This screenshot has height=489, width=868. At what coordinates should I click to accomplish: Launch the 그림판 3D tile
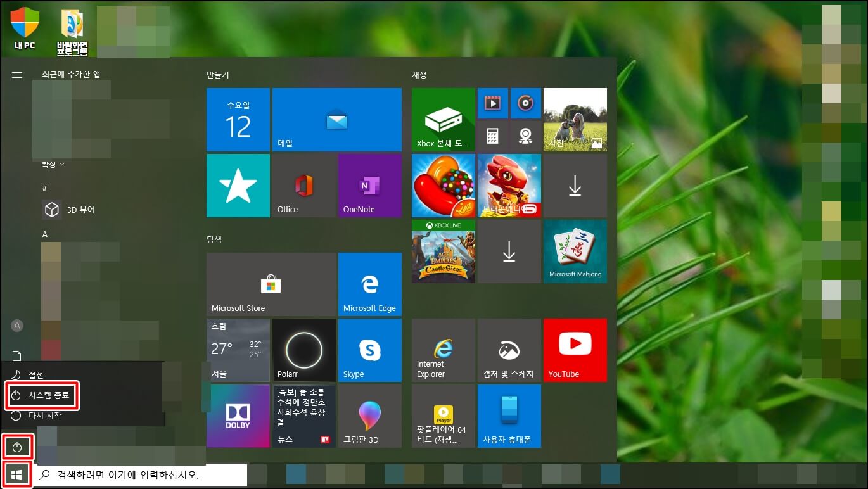point(370,416)
